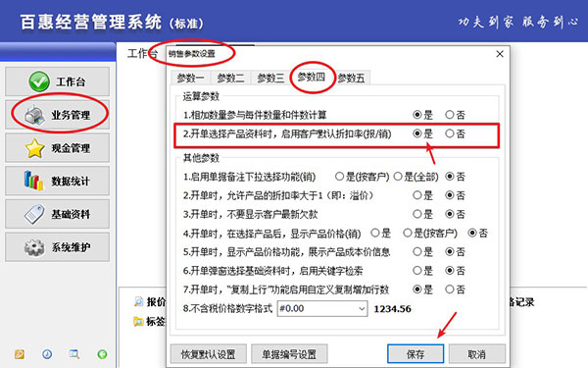Choose 否 for 启用关键字检索

(449, 270)
